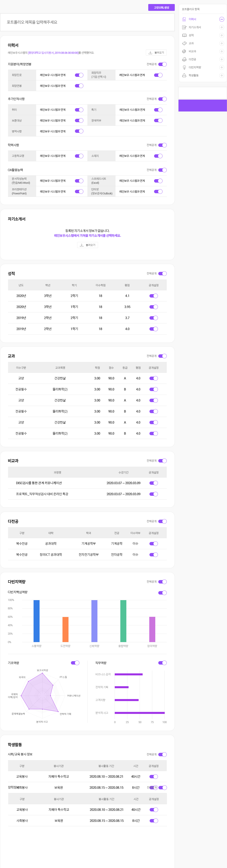Select the 다빈치역량 lightbulb icon
Screen dimensions: 227x868
(184, 67)
